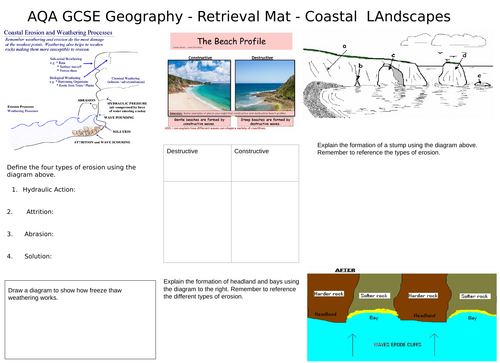Click label e above the stump

tap(479, 76)
